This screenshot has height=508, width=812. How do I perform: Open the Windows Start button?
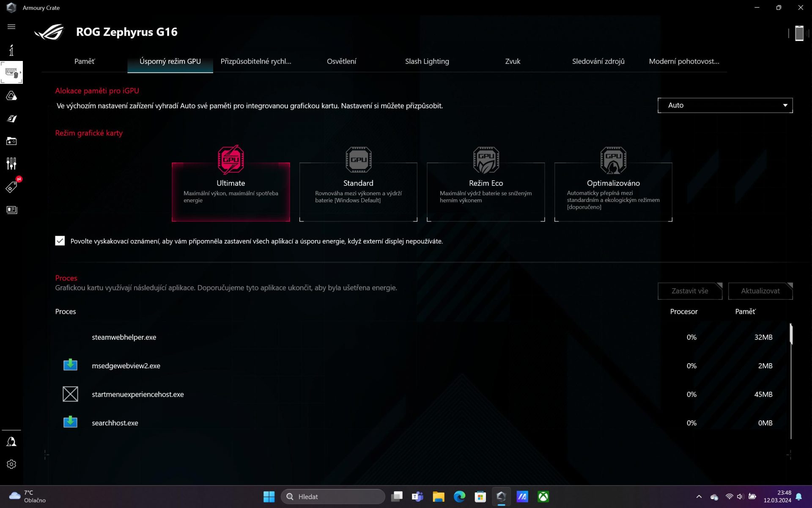click(269, 497)
